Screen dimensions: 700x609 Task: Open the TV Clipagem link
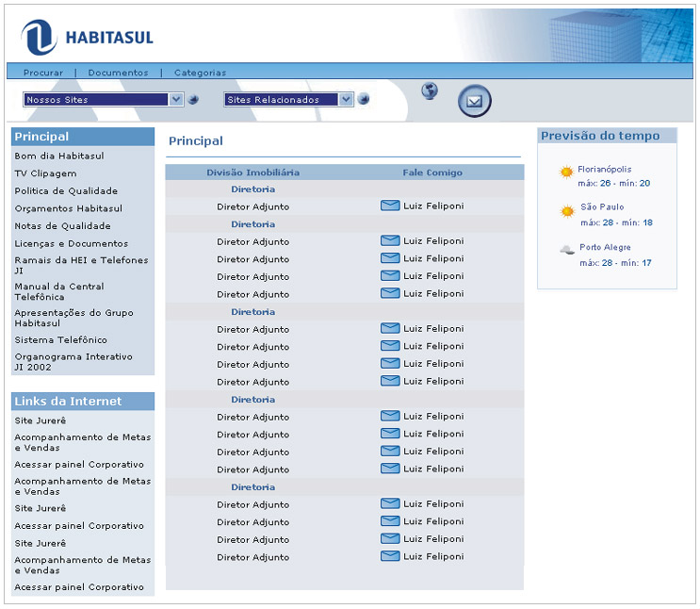pyautogui.click(x=45, y=173)
